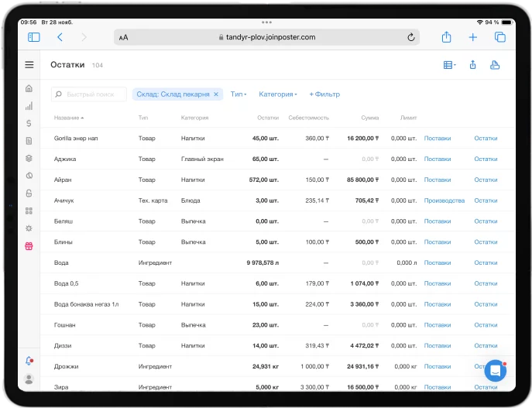Screen dimensions: 532x408
Task: Open the pink gift icon in sidebar
Action: [29, 246]
